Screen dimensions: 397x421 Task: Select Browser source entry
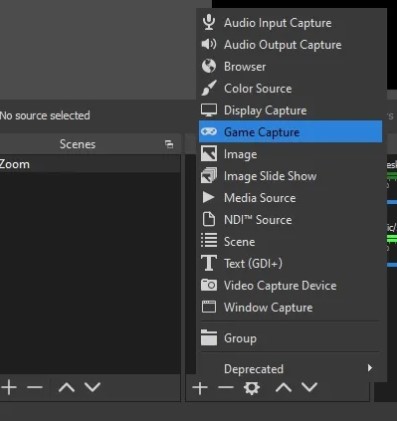[290, 66]
